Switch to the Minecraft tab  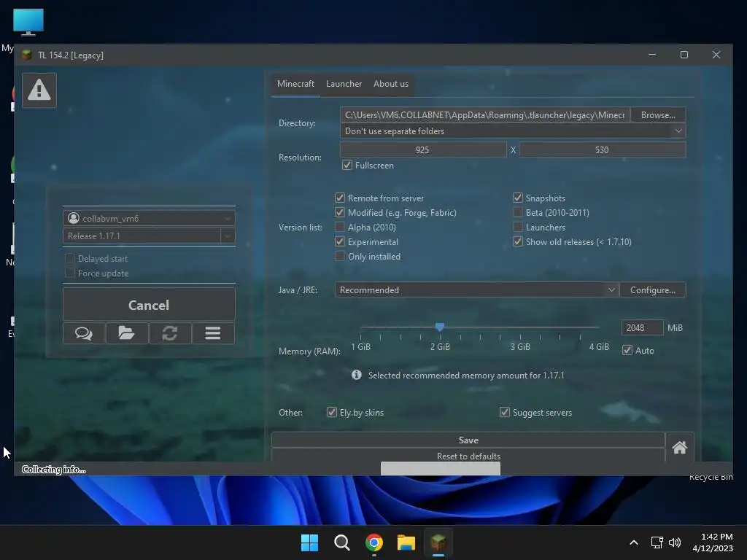click(296, 84)
